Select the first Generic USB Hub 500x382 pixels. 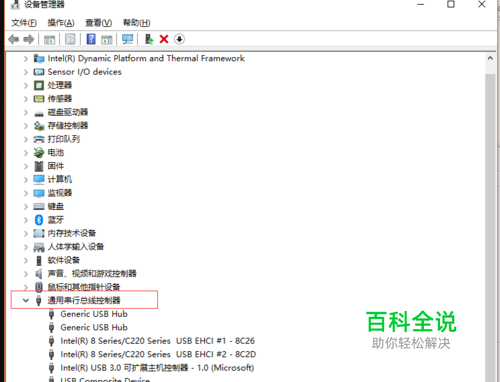coord(94,314)
